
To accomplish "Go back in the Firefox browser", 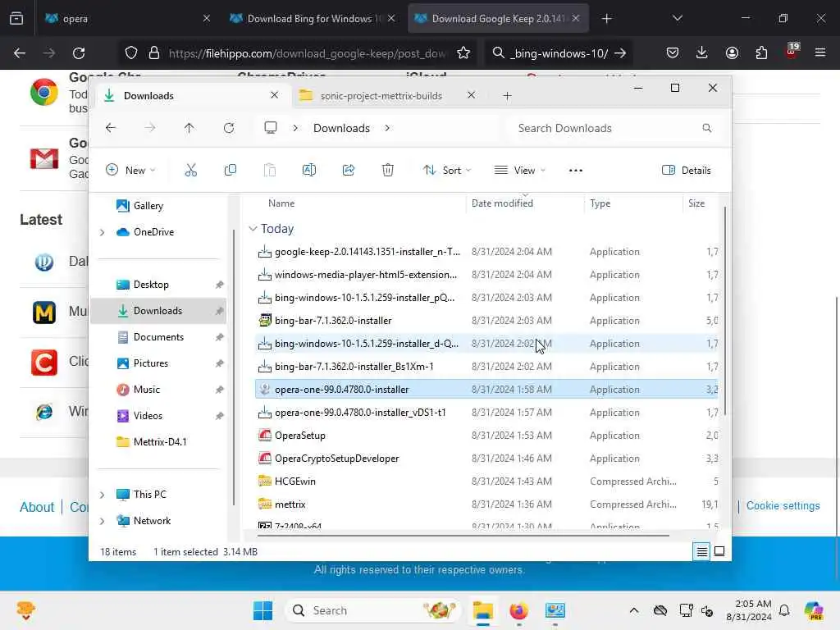I will pos(20,53).
